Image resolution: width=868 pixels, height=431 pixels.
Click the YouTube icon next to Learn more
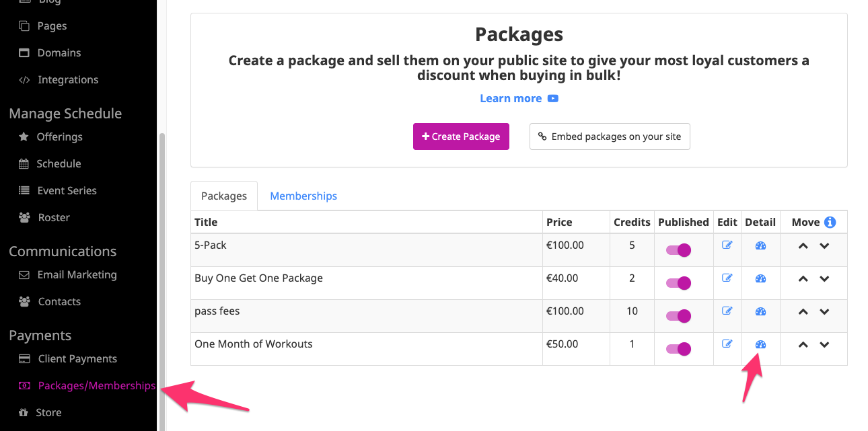tap(552, 98)
